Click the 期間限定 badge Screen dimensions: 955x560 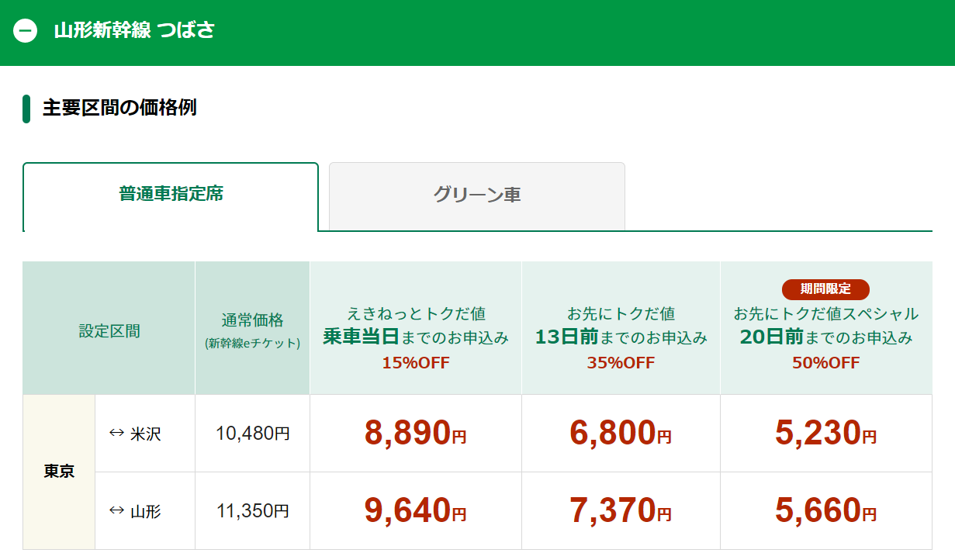click(x=825, y=289)
